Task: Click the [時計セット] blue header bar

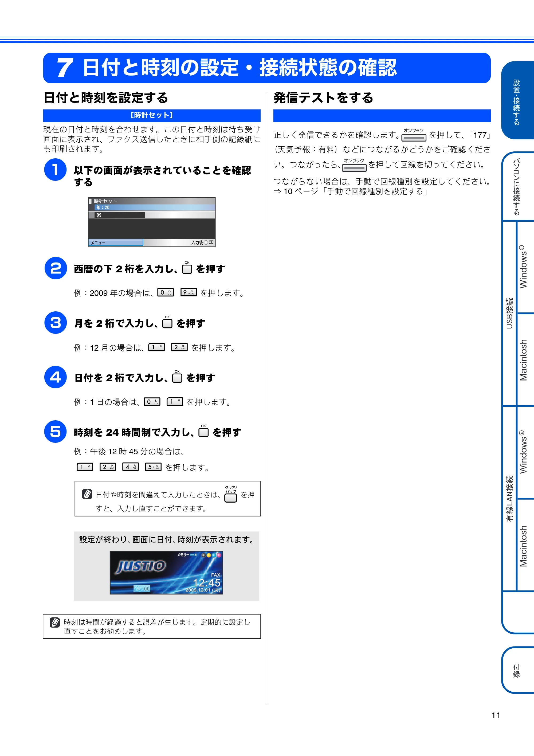Action: (x=152, y=115)
